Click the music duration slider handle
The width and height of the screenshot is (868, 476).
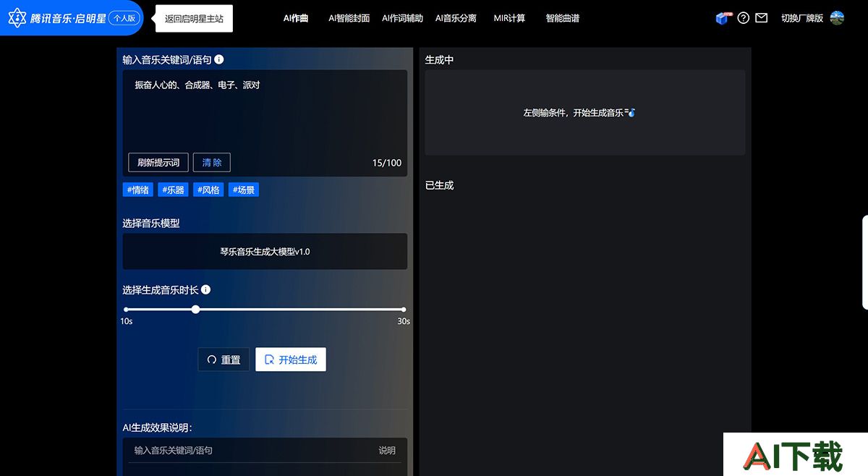[x=195, y=309]
